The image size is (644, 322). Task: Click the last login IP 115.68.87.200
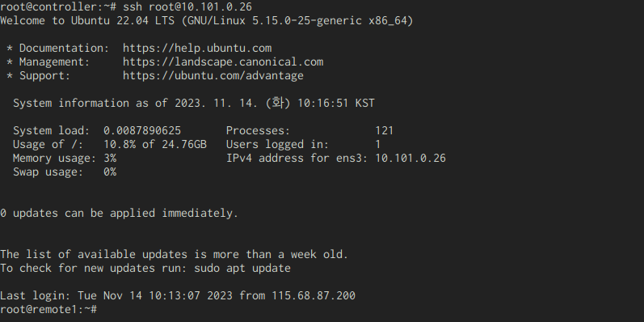(x=314, y=295)
